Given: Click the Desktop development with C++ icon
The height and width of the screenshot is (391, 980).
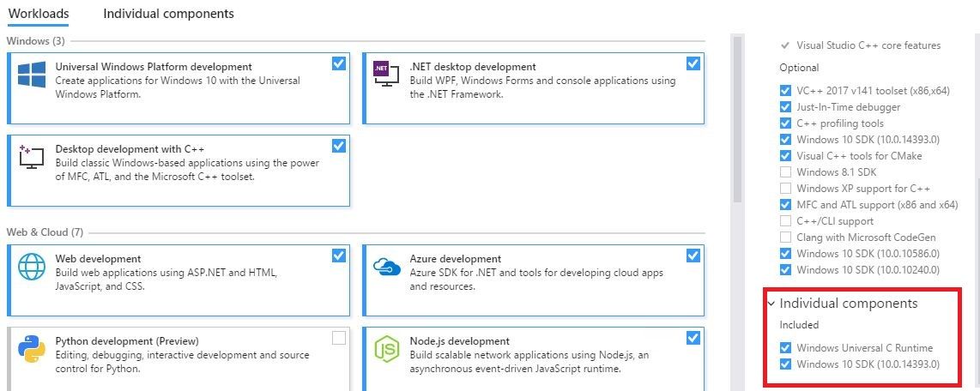Looking at the screenshot, I should point(31,156).
